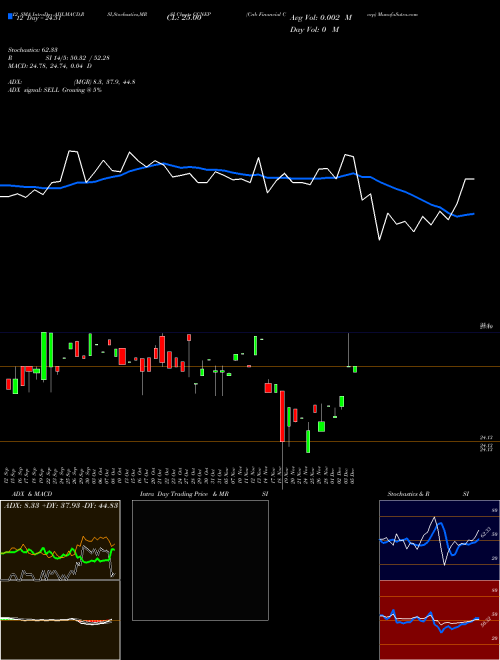The width and height of the screenshot is (500, 660).
Task: Click the last green candle at chart end
Action: (355, 369)
